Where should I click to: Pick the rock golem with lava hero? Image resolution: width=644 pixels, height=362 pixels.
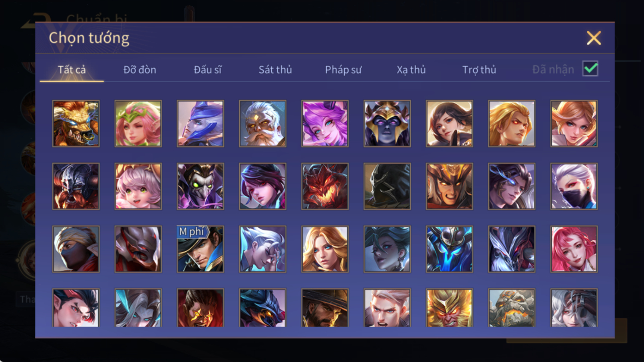pos(512,308)
